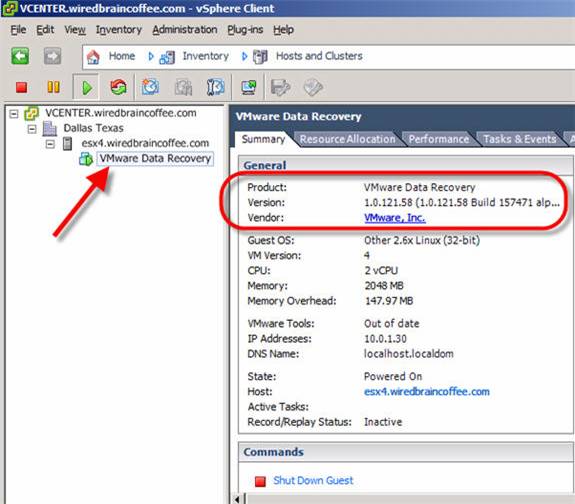Click the green back navigation arrow

click(20, 56)
